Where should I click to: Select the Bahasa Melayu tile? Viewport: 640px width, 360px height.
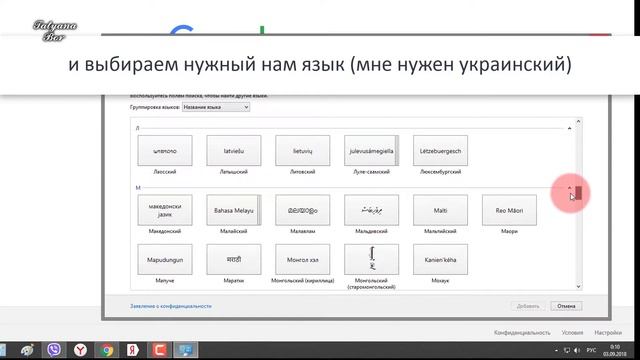coord(234,210)
